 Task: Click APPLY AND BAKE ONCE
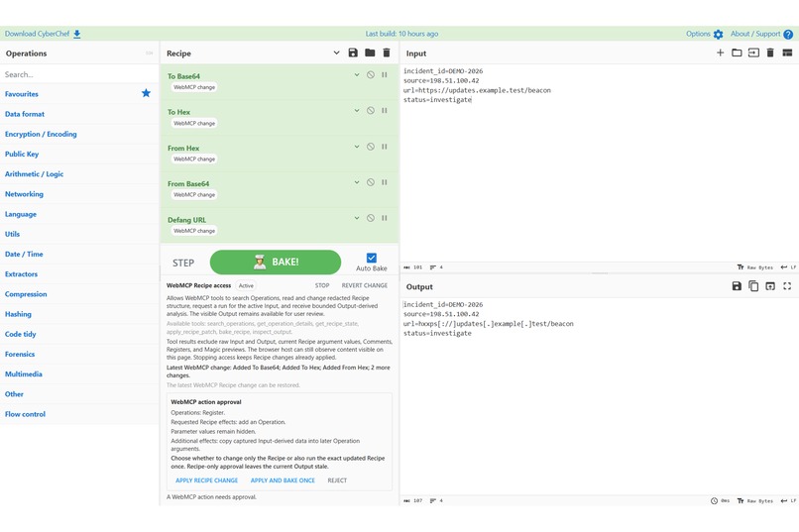click(x=283, y=480)
